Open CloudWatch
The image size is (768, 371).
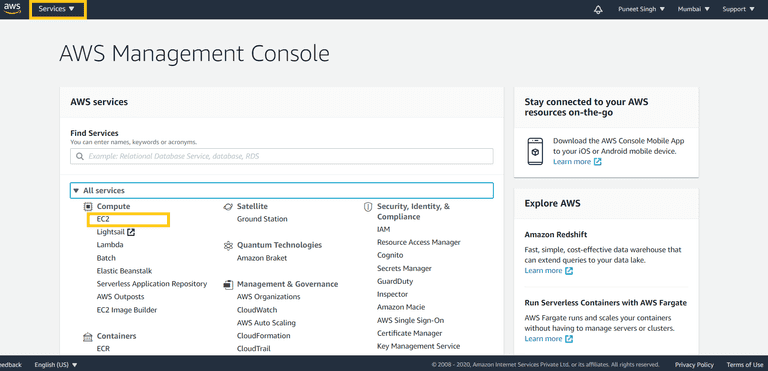point(257,310)
